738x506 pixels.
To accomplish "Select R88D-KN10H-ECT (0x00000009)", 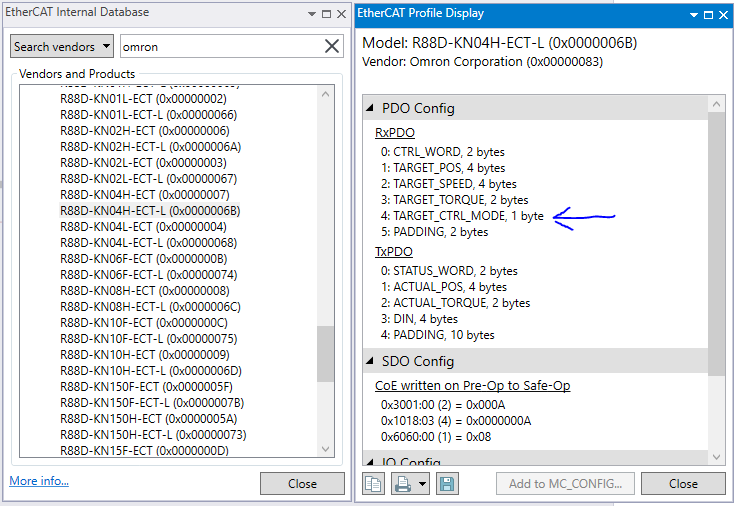I will click(144, 355).
